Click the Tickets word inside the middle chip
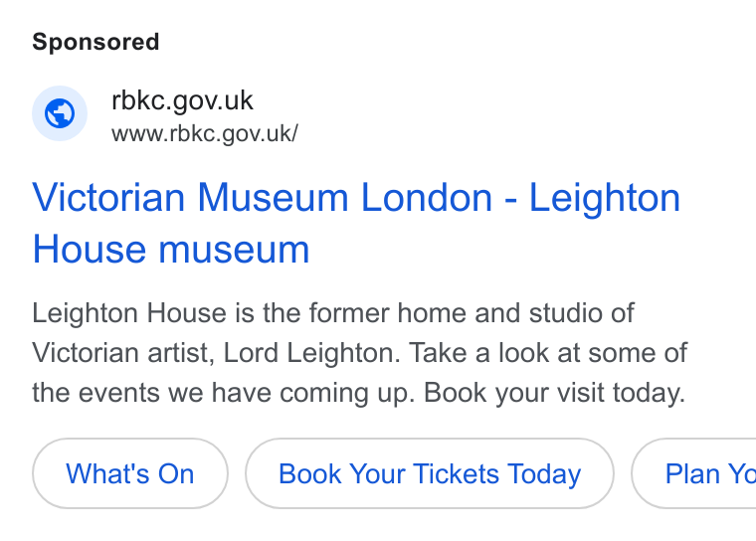756x541 pixels. point(456,473)
